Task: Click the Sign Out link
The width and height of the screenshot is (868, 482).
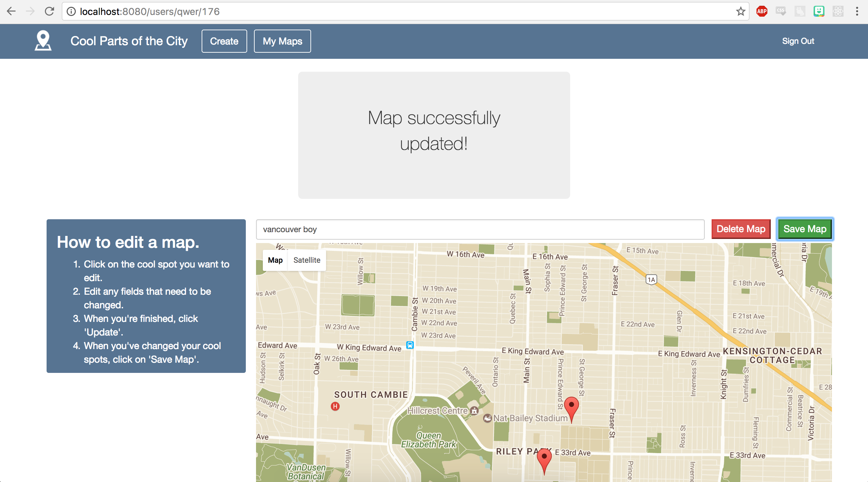Action: pyautogui.click(x=798, y=41)
